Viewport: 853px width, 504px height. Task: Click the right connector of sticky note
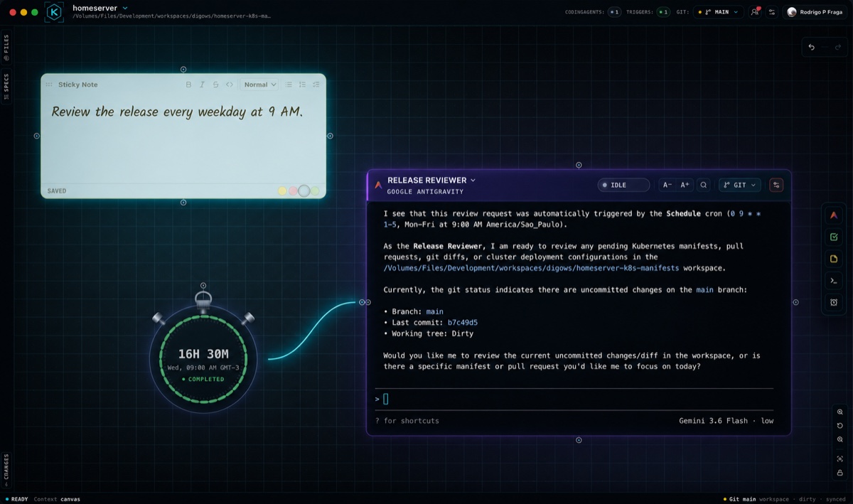pyautogui.click(x=330, y=136)
